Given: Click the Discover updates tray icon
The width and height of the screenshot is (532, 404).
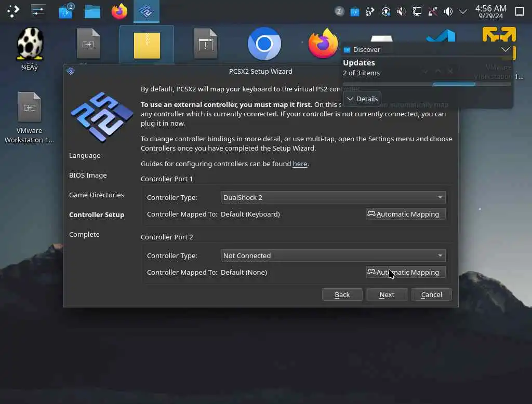Looking at the screenshot, I should [354, 12].
